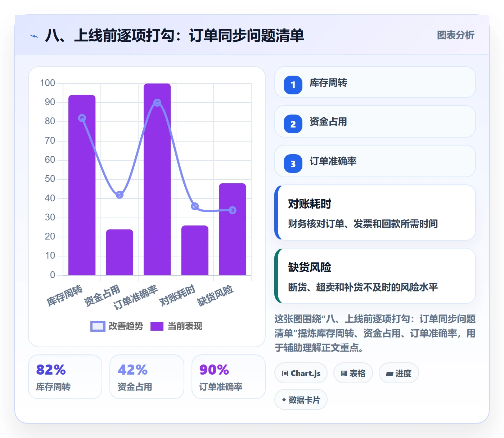Click the trend point on 订单准确率 bar

pos(157,103)
